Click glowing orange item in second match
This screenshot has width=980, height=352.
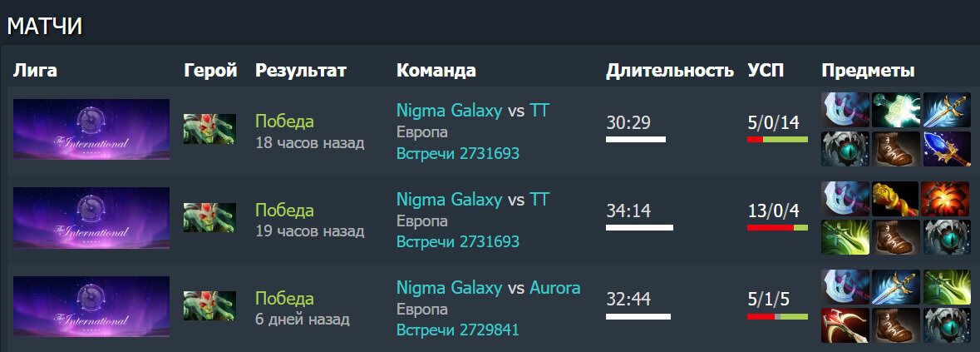tap(946, 199)
